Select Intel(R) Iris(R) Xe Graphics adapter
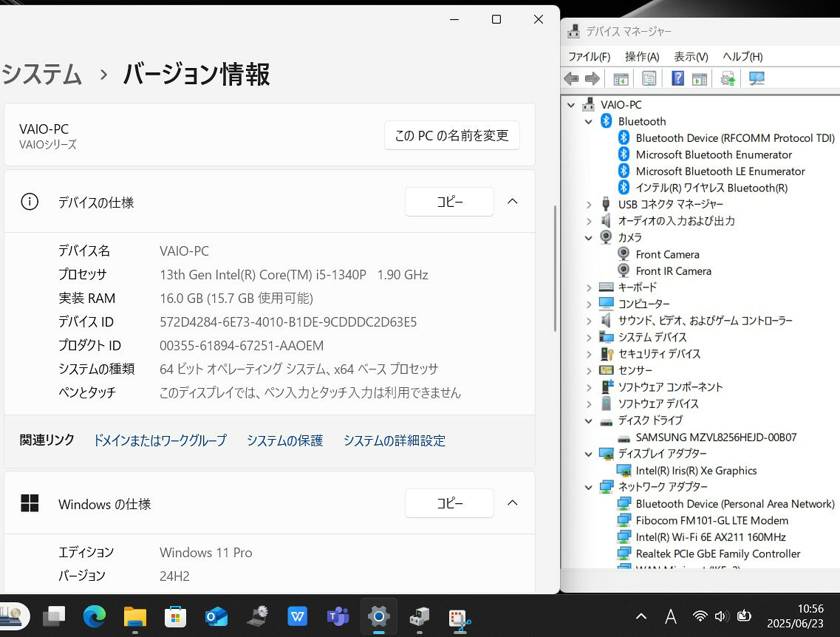840x637 pixels. (x=696, y=471)
